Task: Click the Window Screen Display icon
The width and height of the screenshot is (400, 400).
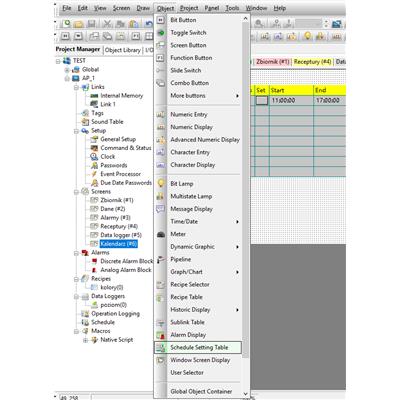Action: pos(161,360)
